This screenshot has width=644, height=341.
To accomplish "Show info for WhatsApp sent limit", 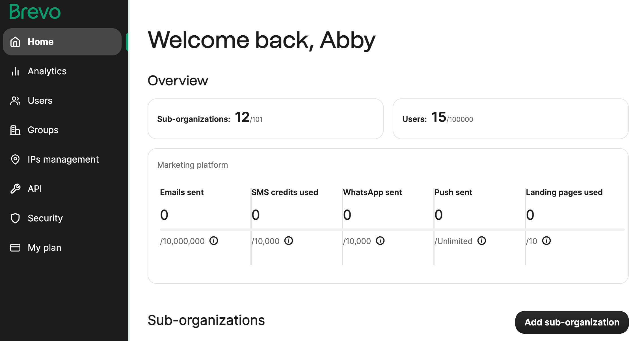I will point(380,241).
